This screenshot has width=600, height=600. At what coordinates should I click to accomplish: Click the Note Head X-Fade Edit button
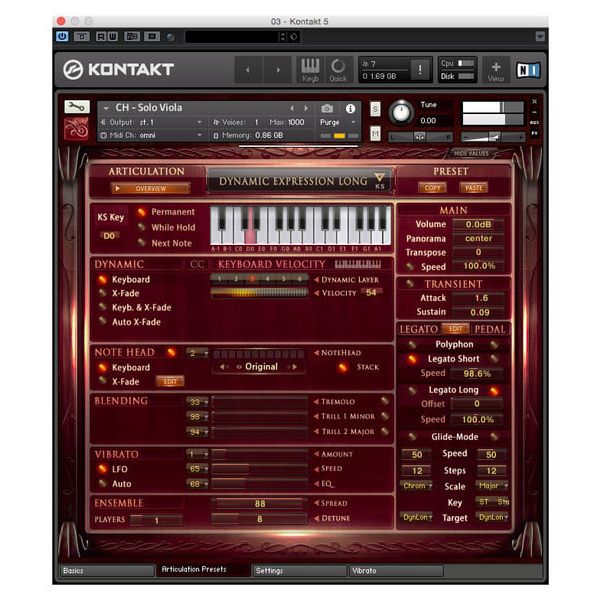(x=170, y=381)
